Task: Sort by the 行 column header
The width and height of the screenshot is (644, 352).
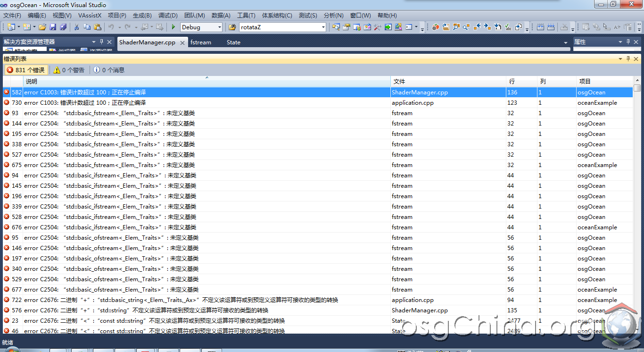Action: point(521,82)
